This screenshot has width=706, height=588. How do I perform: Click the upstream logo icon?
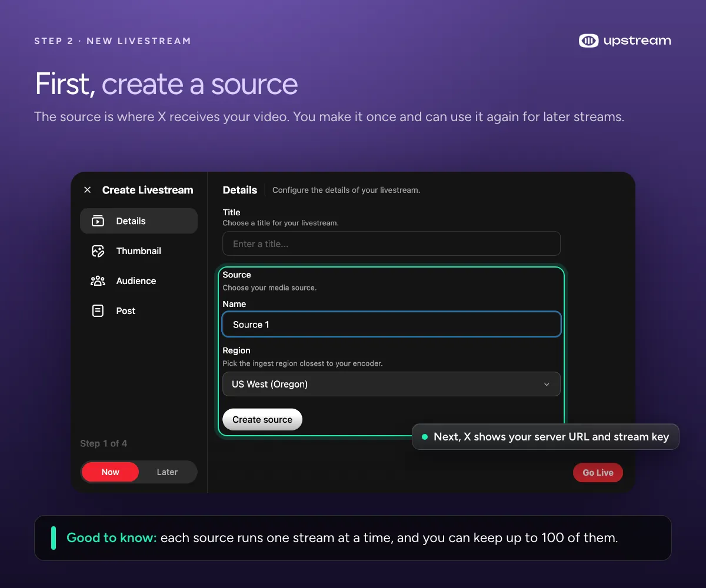coord(588,41)
